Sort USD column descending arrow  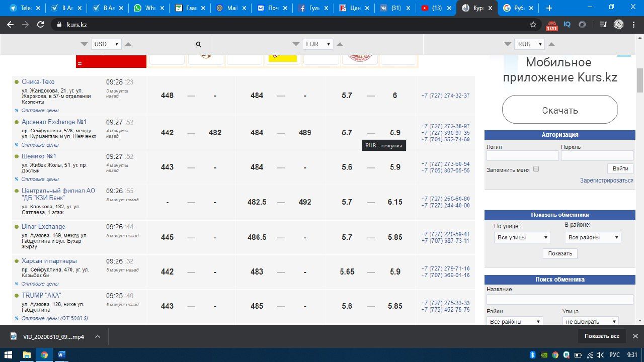click(x=84, y=44)
